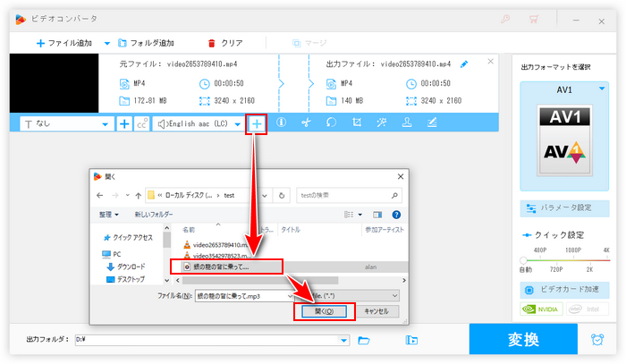The width and height of the screenshot is (626, 364).
Task: Click the film folder icon near output path
Action: (411, 340)
